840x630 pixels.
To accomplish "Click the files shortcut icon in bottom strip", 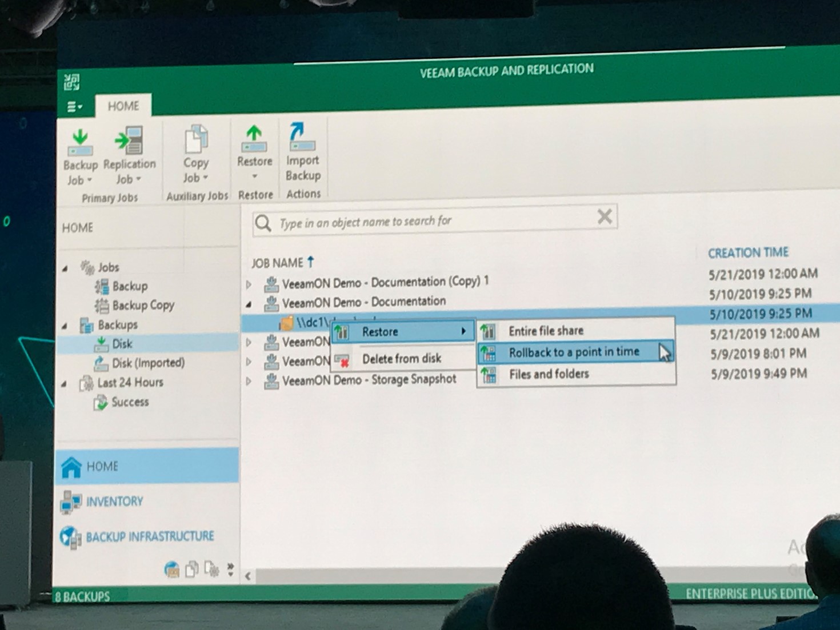I will (x=192, y=569).
